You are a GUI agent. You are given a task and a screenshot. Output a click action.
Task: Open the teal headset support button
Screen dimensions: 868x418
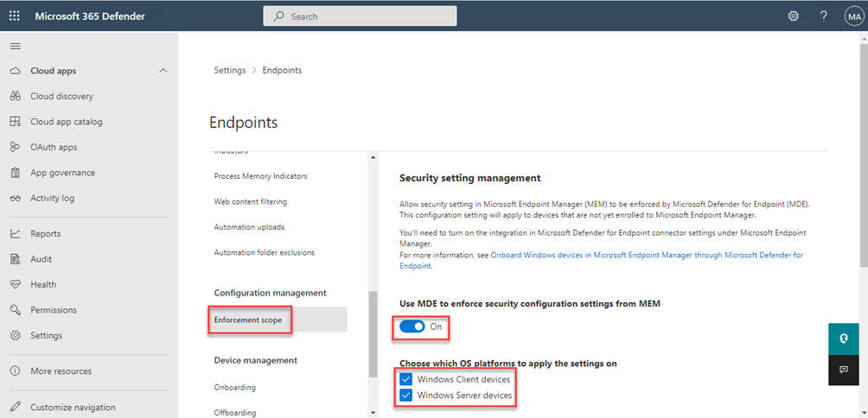tap(844, 339)
